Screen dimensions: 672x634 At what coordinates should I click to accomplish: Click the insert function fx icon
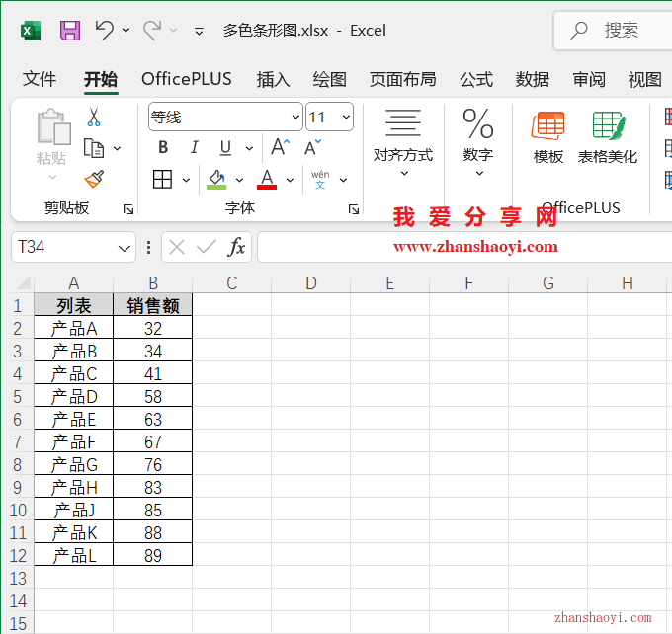point(236,247)
